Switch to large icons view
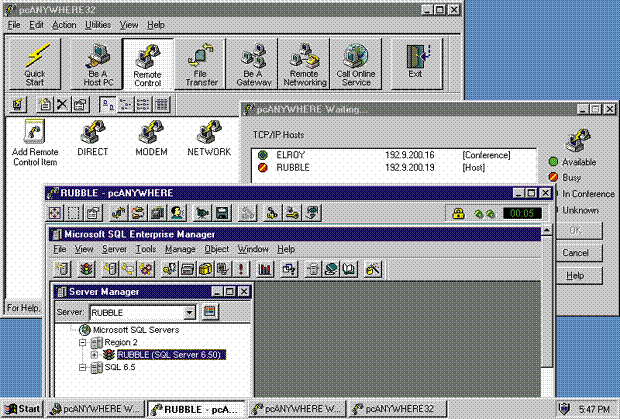620x419 pixels. 108,104
